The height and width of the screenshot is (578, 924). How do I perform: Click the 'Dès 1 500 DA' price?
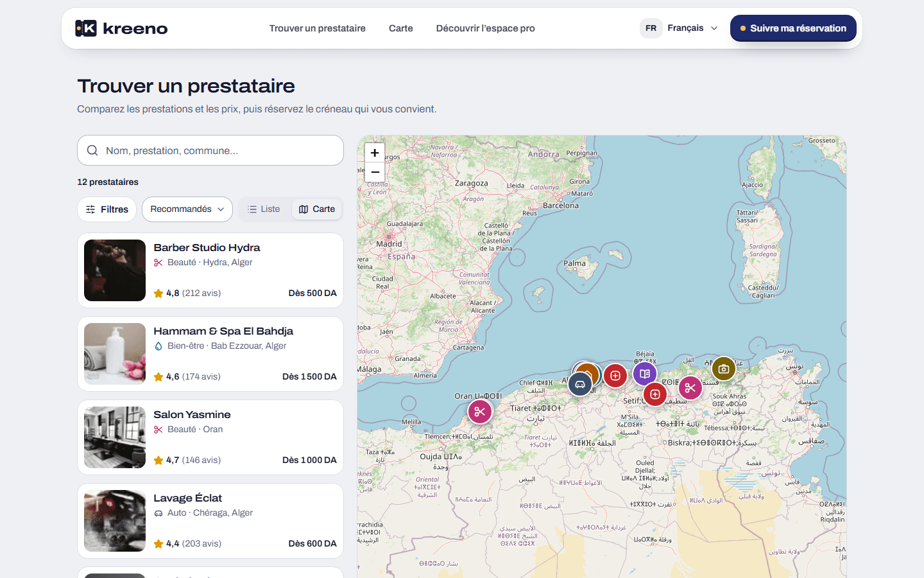click(x=309, y=376)
